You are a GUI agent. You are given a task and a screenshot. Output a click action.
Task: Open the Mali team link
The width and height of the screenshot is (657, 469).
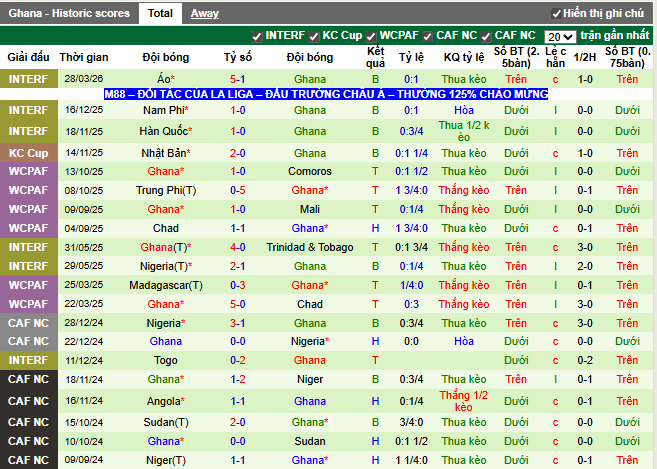310,209
